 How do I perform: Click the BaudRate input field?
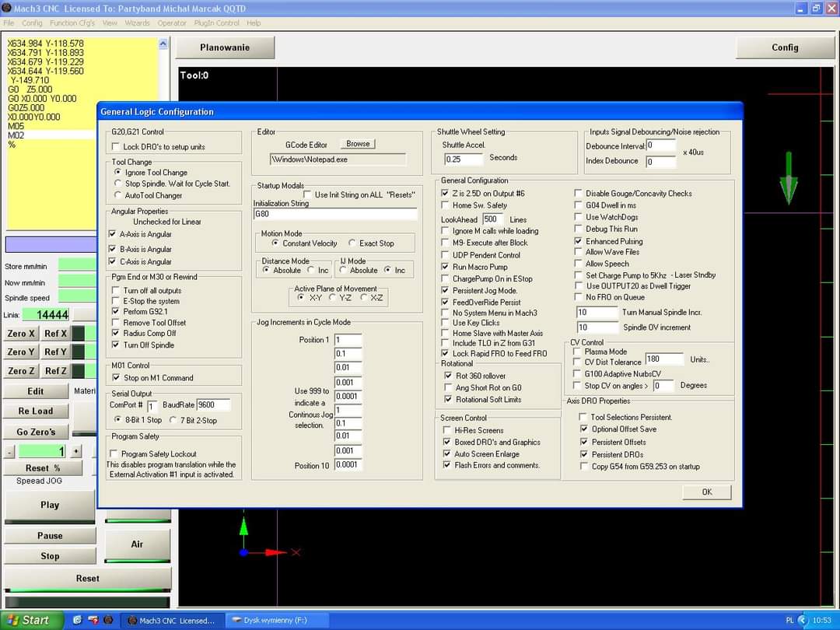213,404
